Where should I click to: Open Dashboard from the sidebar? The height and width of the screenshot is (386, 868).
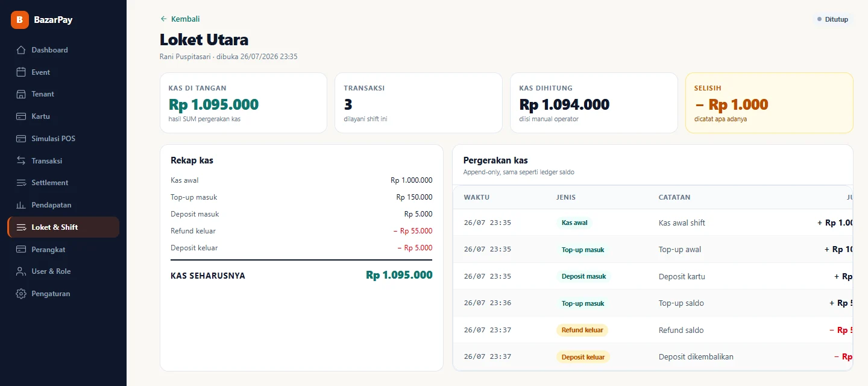tap(63, 50)
